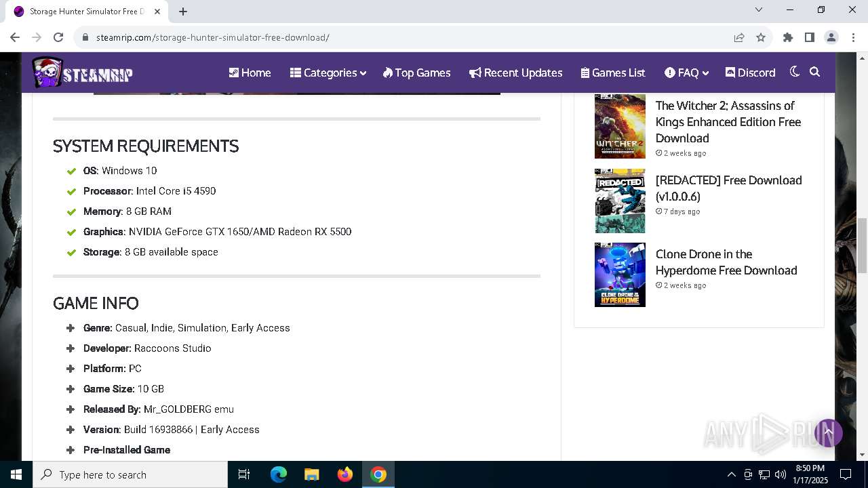868x488 pixels.
Task: Open Clone Drone in the Hyperdome thumbnail
Action: click(620, 274)
